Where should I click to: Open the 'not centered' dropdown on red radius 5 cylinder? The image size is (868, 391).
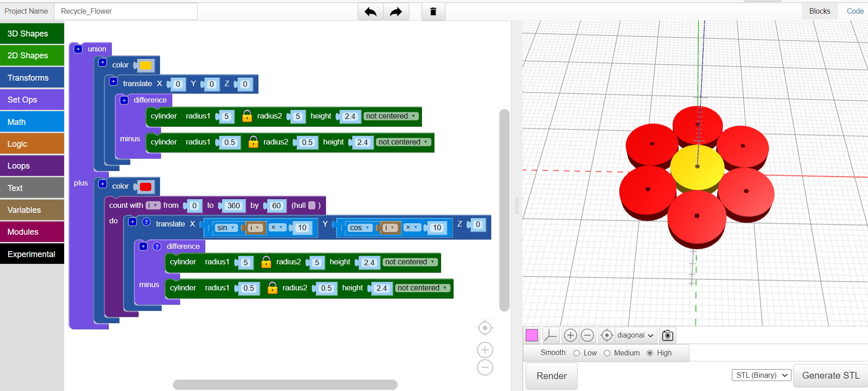(410, 262)
